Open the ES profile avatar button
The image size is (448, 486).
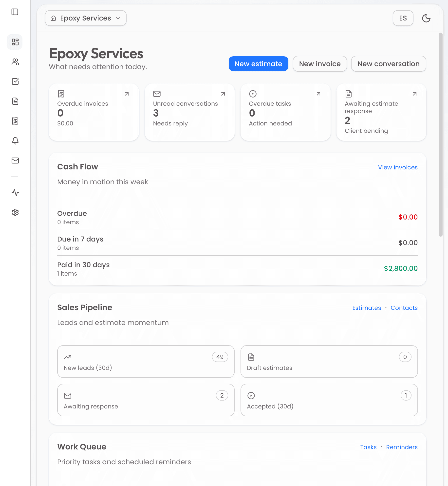(x=403, y=18)
